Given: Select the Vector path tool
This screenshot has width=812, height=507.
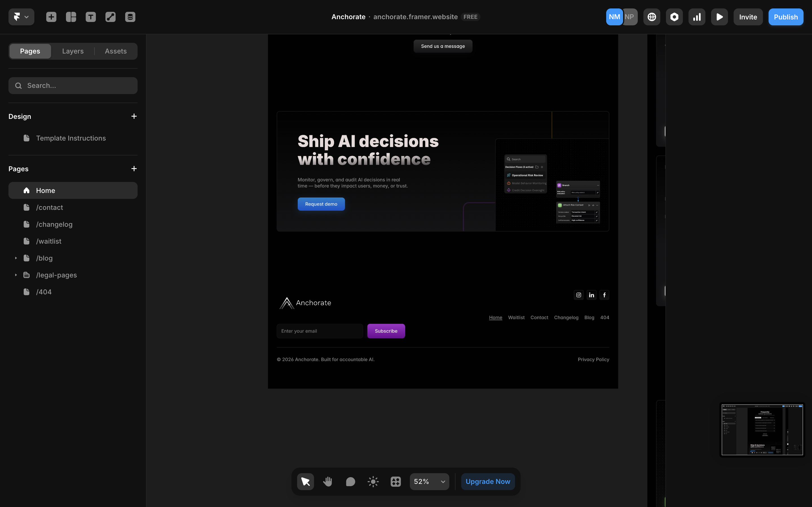Looking at the screenshot, I should pos(110,16).
